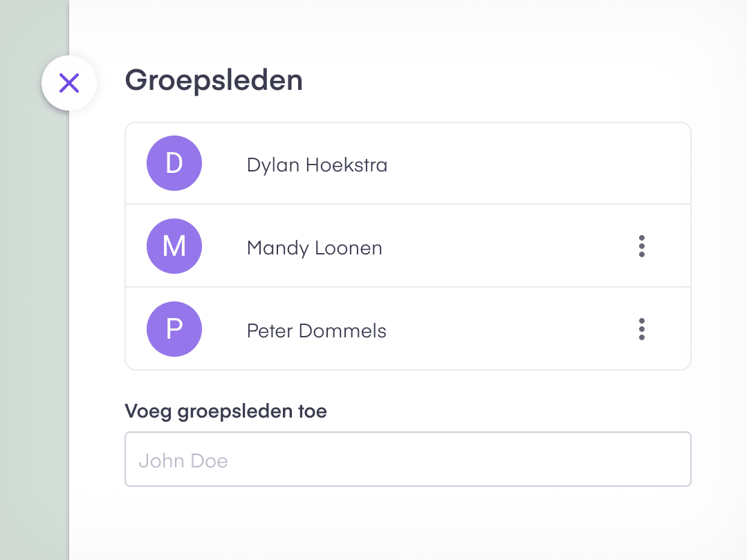This screenshot has height=560, width=747.
Task: Select the Peter Dommels list row
Action: pyautogui.click(x=408, y=329)
